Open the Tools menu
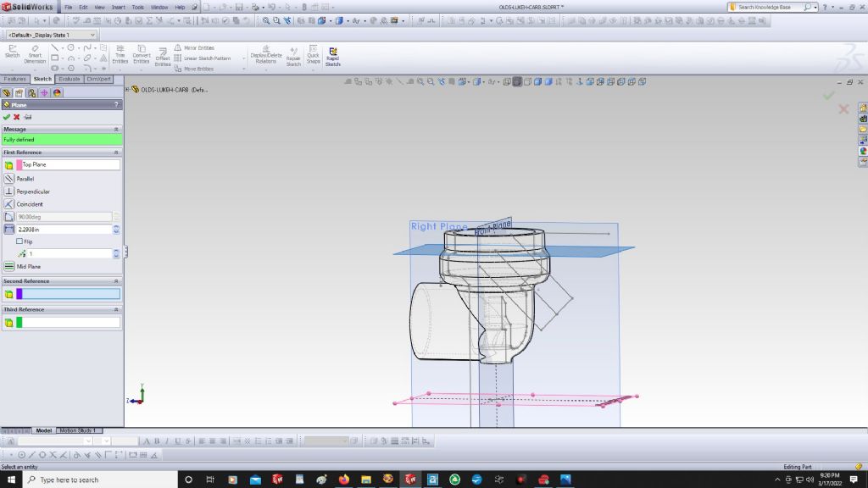 click(x=138, y=7)
